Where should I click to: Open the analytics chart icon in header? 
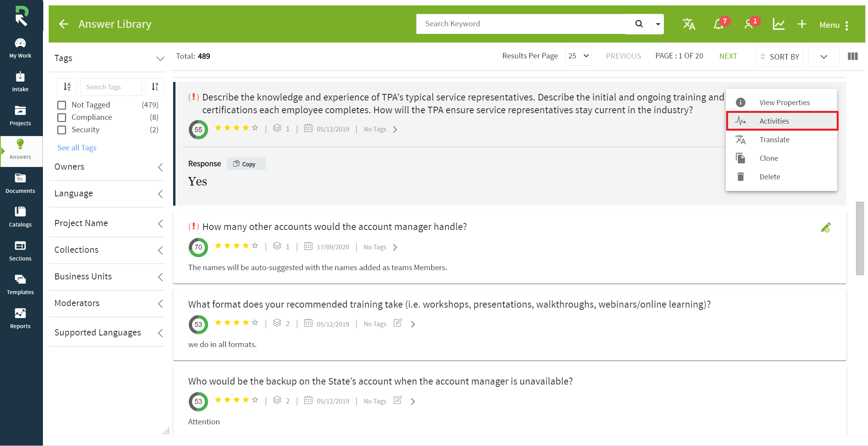(778, 24)
